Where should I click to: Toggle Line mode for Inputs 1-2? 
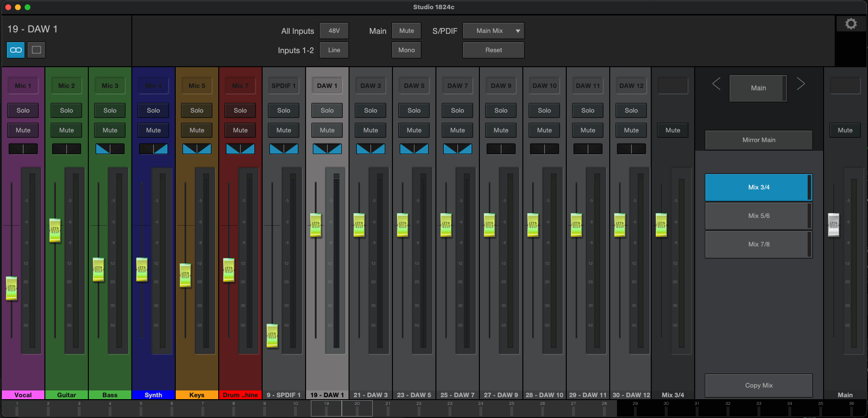pos(334,50)
